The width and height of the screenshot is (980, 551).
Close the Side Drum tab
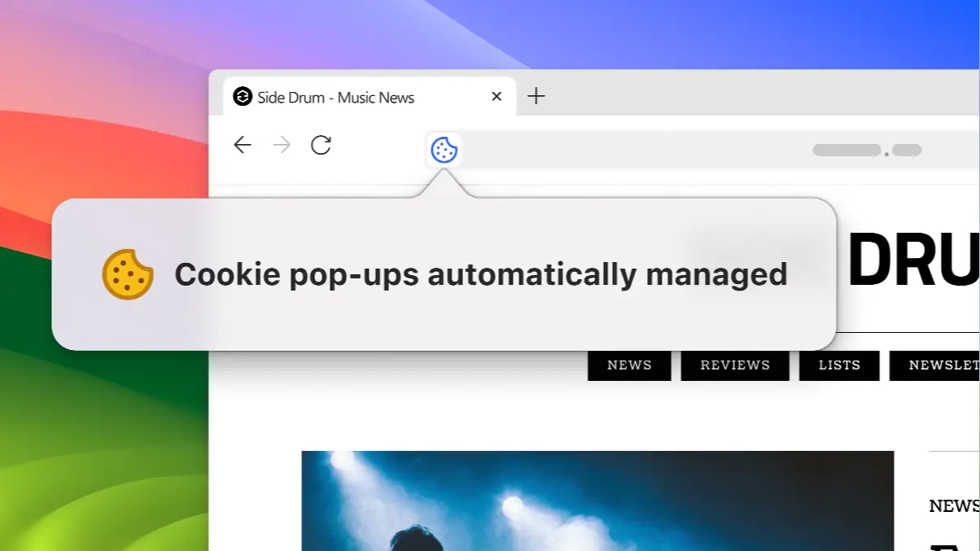click(x=497, y=96)
